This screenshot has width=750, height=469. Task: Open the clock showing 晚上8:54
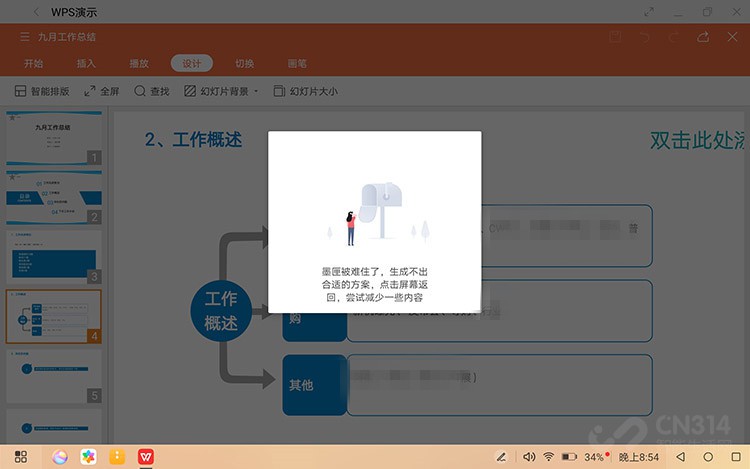pos(639,457)
